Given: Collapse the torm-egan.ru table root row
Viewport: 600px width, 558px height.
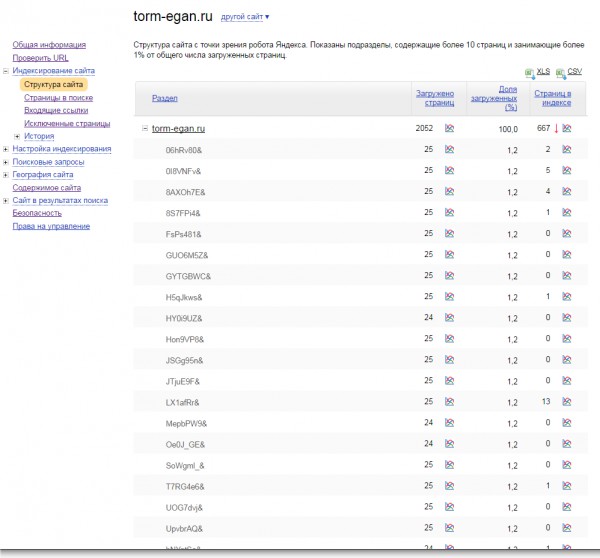Looking at the screenshot, I should click(145, 128).
